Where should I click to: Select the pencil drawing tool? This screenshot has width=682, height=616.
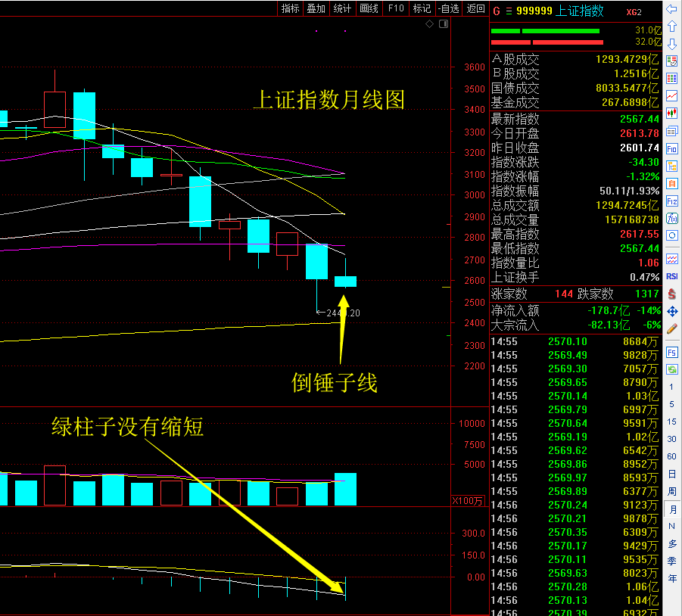pyautogui.click(x=671, y=328)
